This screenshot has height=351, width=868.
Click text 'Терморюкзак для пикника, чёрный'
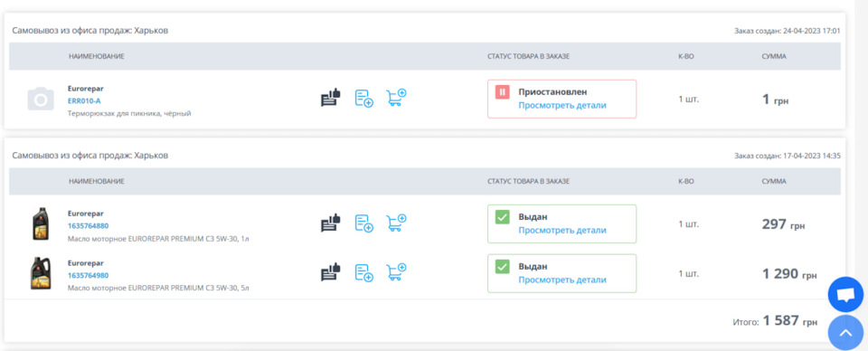129,113
